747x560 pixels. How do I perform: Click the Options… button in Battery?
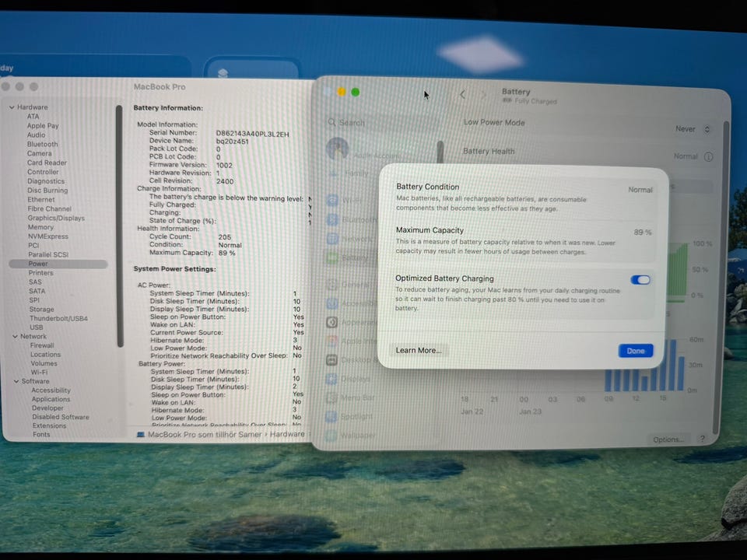[668, 439]
